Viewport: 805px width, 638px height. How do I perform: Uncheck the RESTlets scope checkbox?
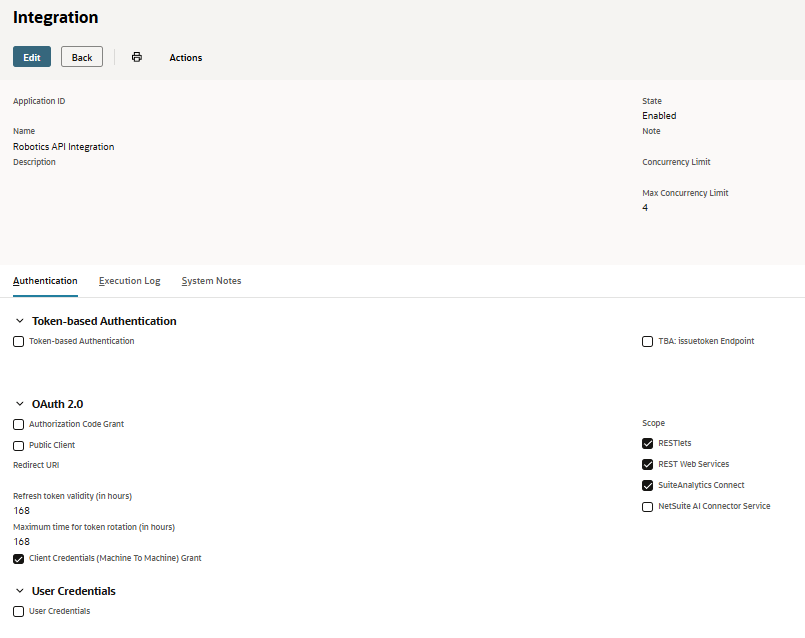click(x=648, y=444)
